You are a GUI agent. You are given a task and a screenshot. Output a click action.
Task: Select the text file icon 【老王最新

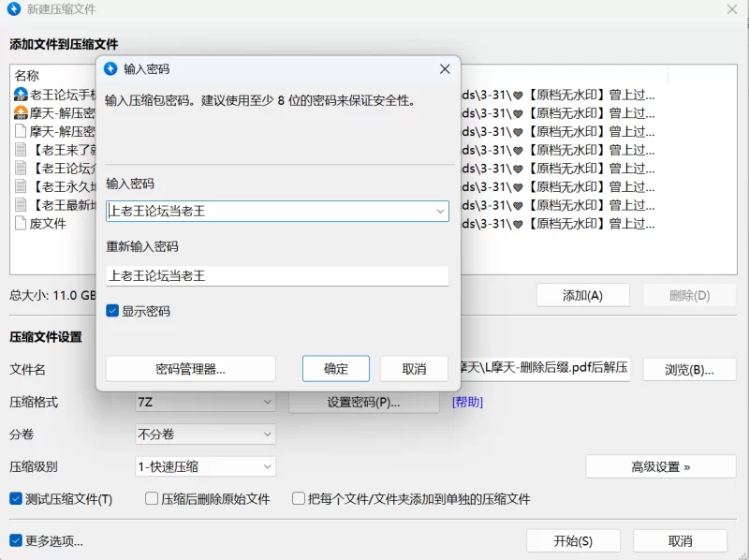[x=21, y=204]
